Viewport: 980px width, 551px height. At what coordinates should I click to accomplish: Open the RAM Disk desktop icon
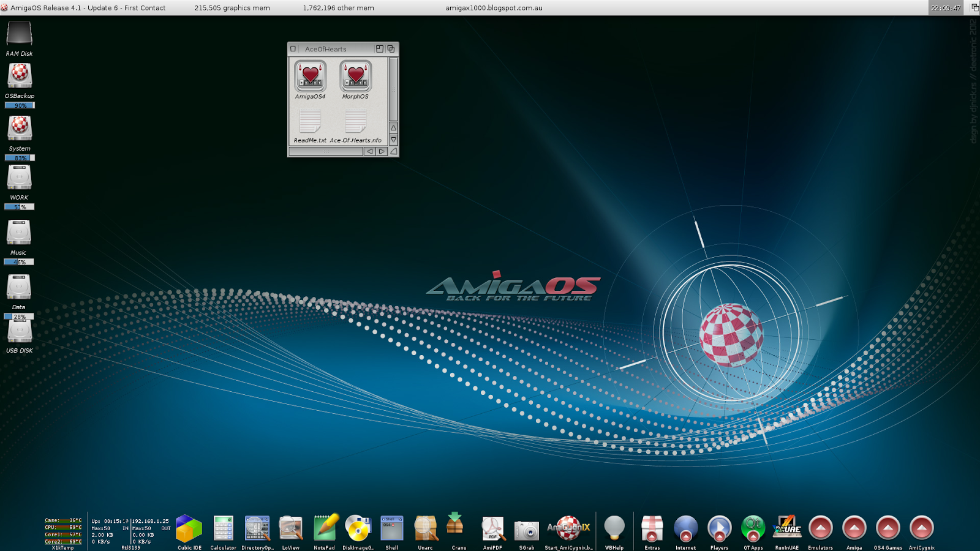coord(19,34)
